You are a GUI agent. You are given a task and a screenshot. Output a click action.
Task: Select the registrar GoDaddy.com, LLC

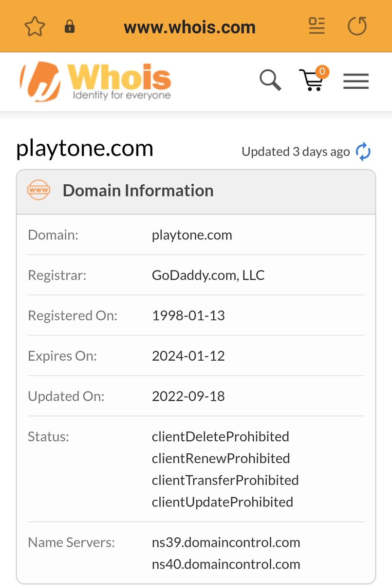[208, 275]
